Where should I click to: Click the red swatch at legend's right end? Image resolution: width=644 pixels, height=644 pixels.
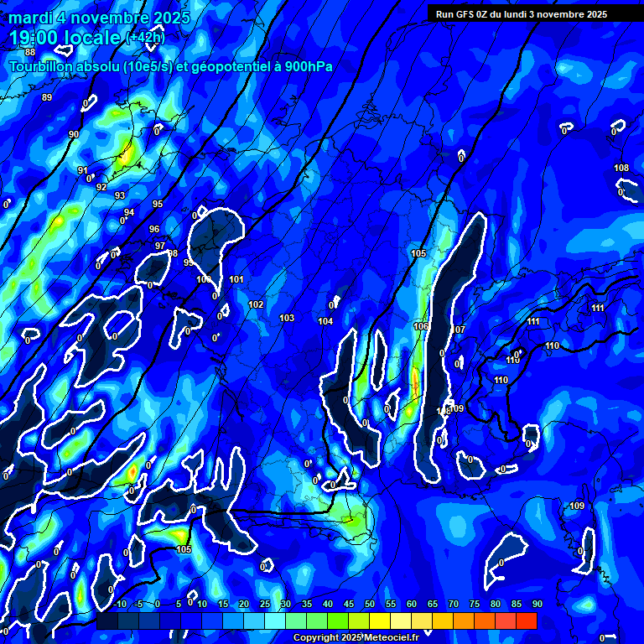[x=527, y=621]
